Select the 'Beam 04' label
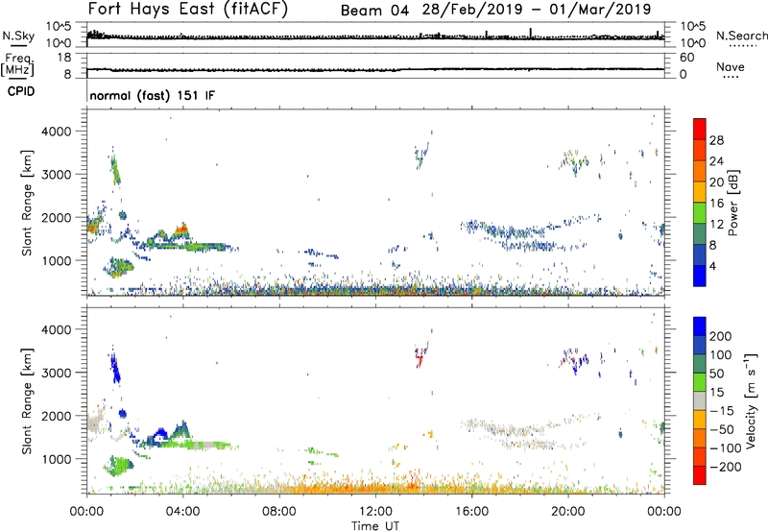768x532 pixels. click(374, 11)
